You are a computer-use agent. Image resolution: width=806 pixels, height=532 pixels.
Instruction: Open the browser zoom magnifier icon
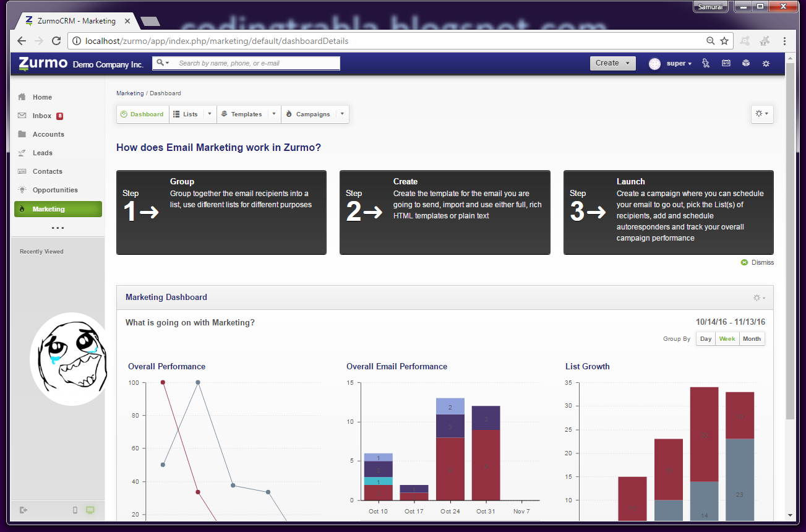tap(711, 41)
